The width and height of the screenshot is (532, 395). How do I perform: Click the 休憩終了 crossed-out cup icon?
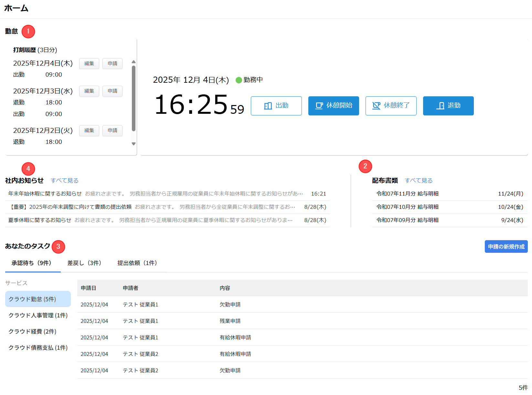(376, 106)
